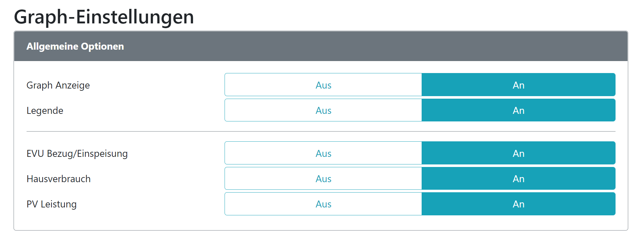644x234 pixels.
Task: Click the Graph Anzeige label
Action: click(x=58, y=85)
